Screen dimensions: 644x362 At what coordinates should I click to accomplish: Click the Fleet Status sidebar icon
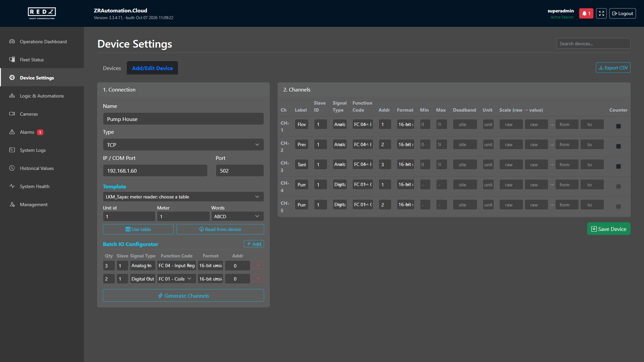pos(12,60)
